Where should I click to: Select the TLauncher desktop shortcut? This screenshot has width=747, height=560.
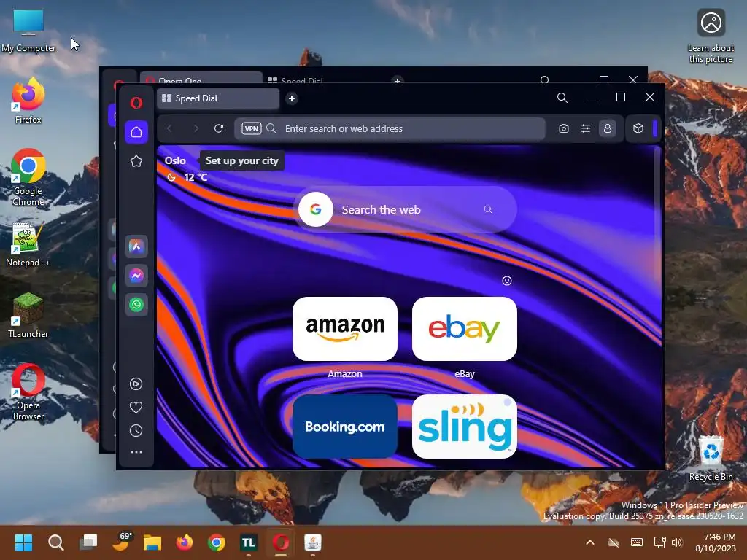28,315
